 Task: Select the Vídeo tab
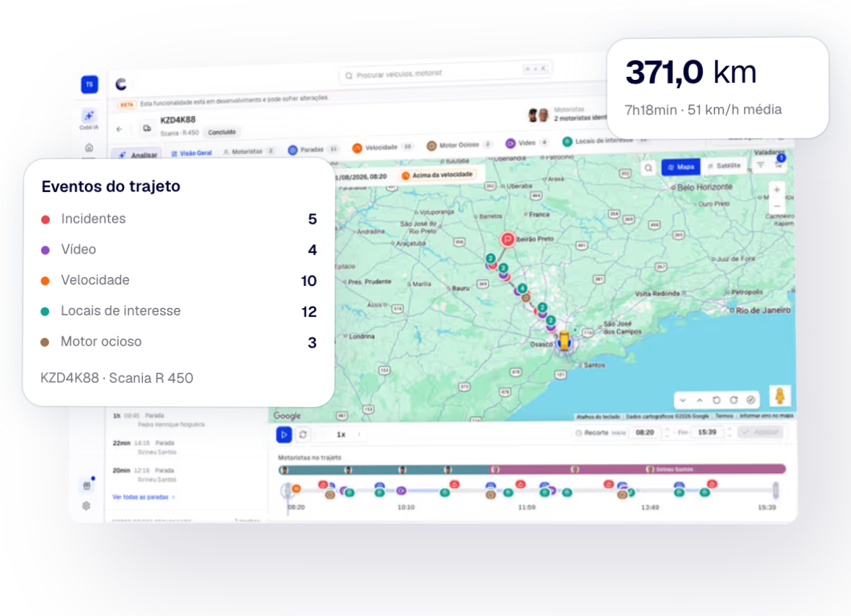tap(527, 143)
